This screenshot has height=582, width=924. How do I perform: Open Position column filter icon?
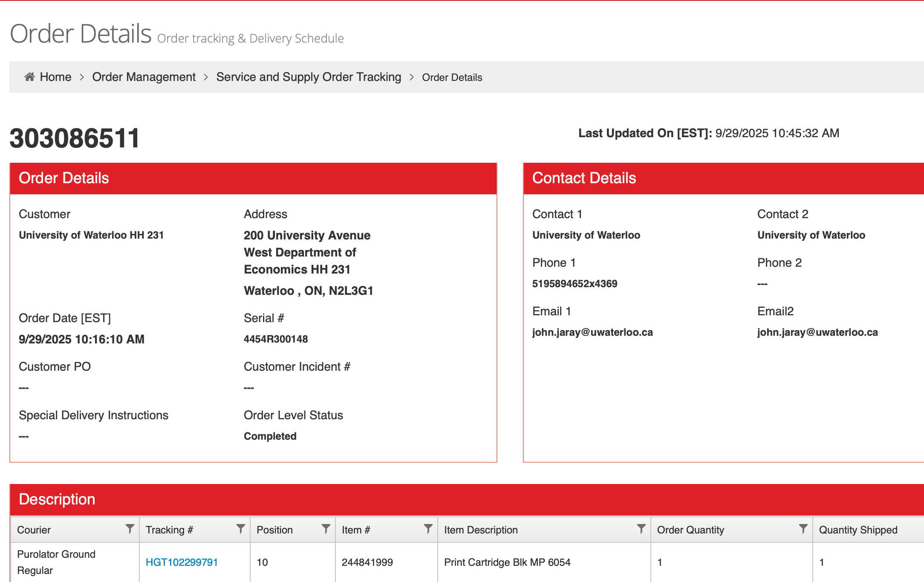coord(326,529)
